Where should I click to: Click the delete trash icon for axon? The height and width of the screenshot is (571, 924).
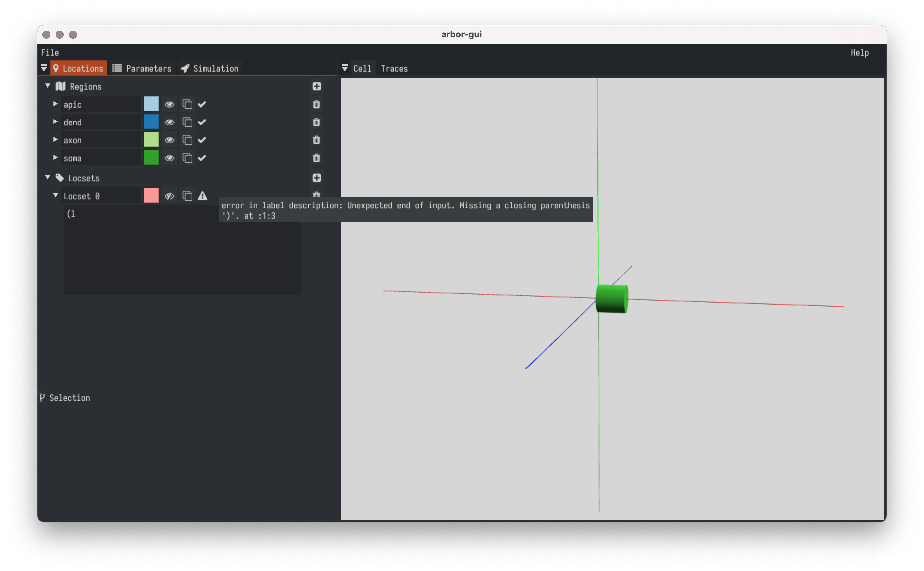pyautogui.click(x=317, y=140)
